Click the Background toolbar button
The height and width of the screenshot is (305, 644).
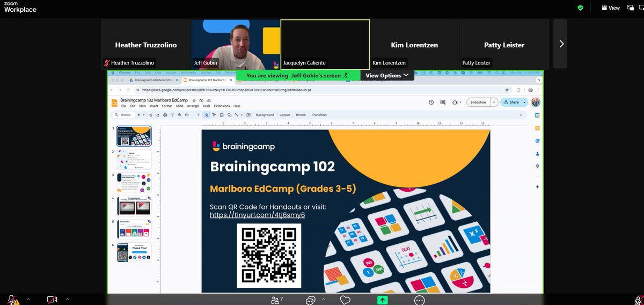pos(265,115)
